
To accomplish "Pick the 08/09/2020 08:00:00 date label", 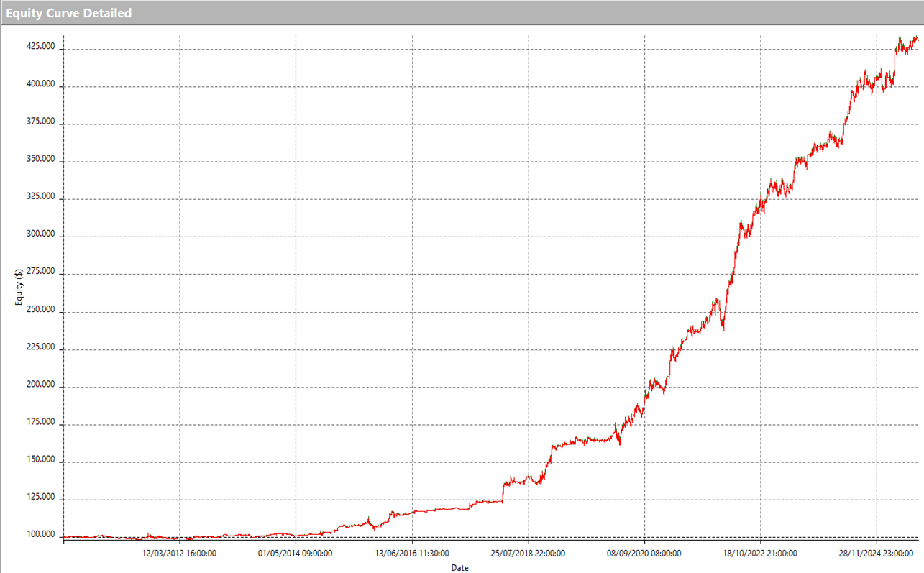I will 644,554.
